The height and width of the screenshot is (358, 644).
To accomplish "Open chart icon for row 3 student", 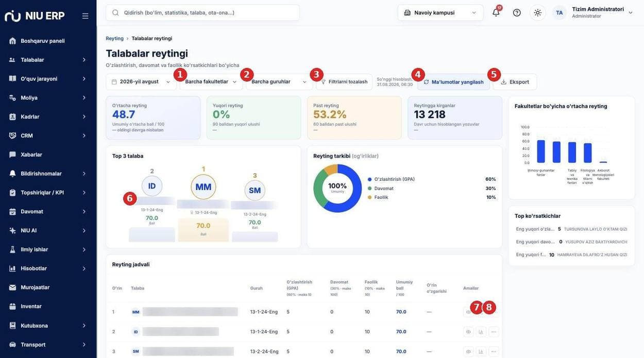I will tap(481, 351).
